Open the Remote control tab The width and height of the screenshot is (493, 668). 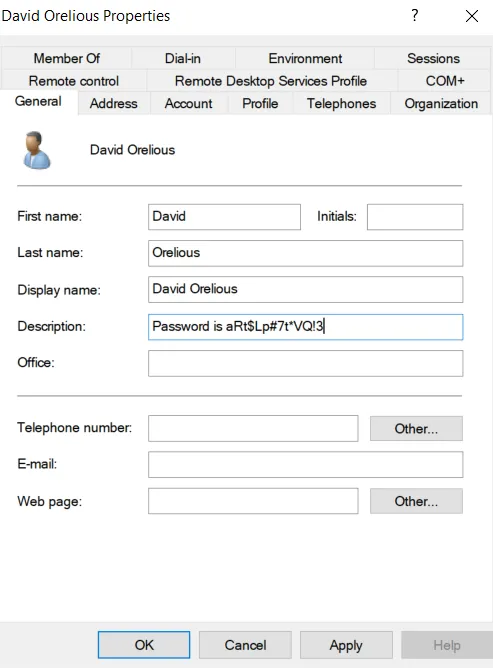tap(74, 81)
